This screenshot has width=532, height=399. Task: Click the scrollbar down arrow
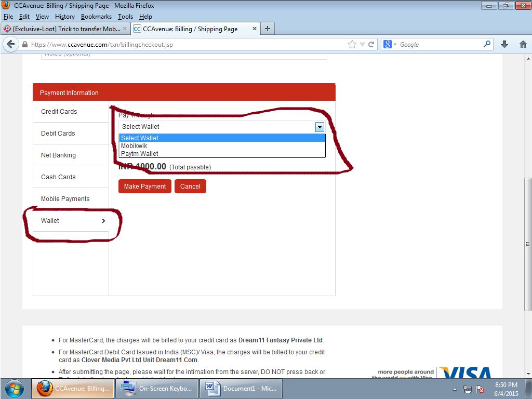(528, 374)
